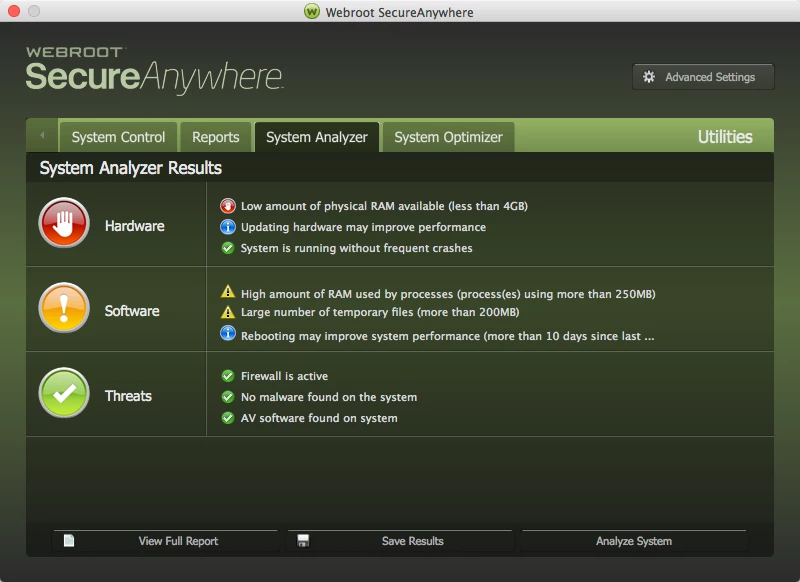Click the Webroot SecureAnywhere logo
The width and height of the screenshot is (800, 582).
click(154, 70)
